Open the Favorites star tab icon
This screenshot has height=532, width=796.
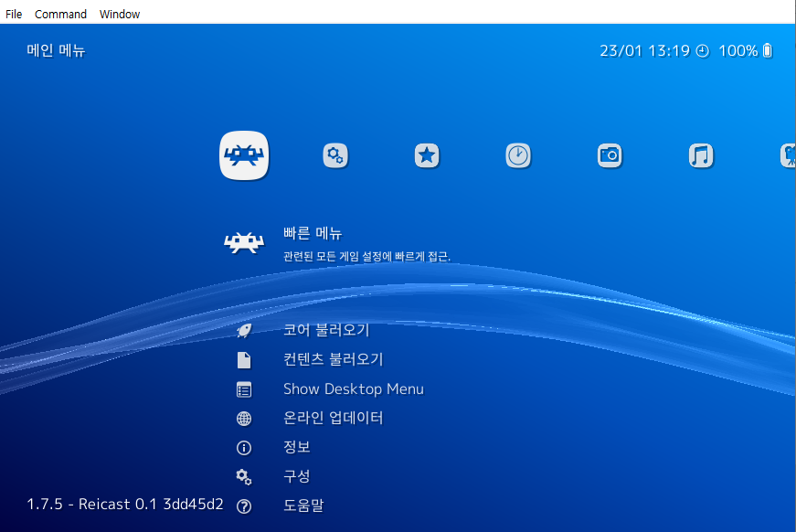[427, 155]
